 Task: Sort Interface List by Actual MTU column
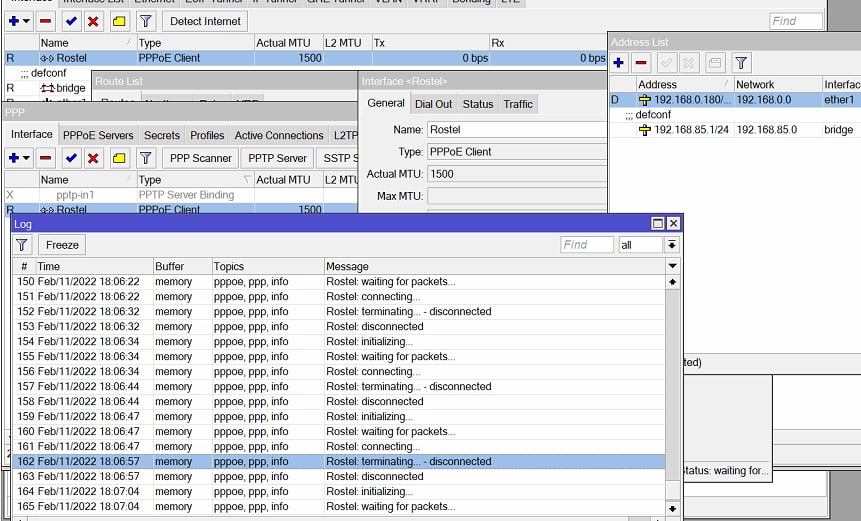(x=288, y=43)
